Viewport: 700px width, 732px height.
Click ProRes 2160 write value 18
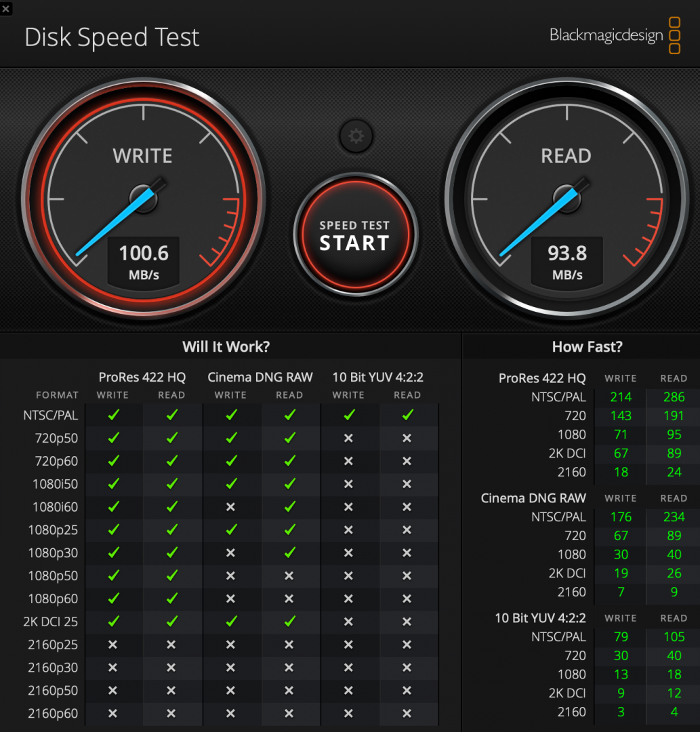621,472
